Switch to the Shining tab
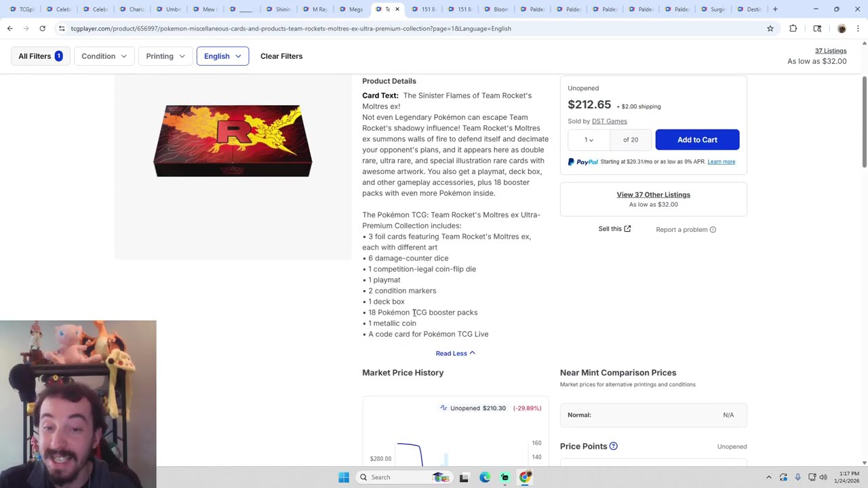This screenshot has width=868, height=488. tap(277, 9)
